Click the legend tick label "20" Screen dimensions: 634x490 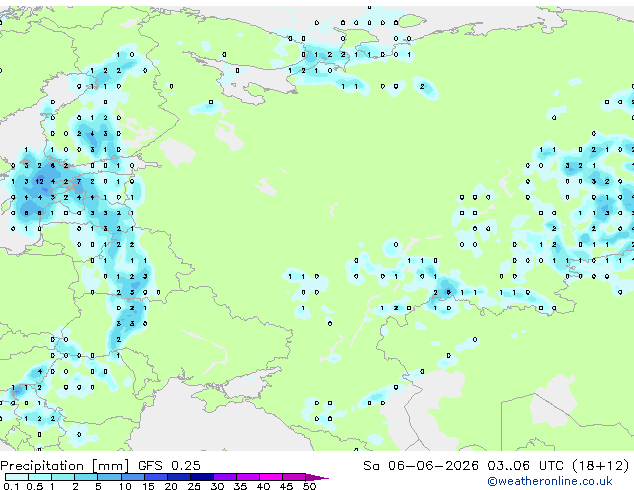point(171,486)
